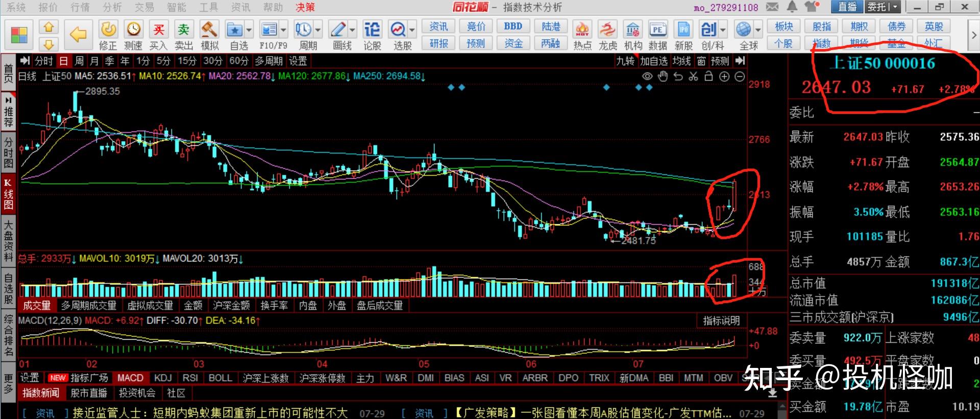Open the 模拟 gavel icon
The height and width of the screenshot is (419, 980).
pos(209,30)
